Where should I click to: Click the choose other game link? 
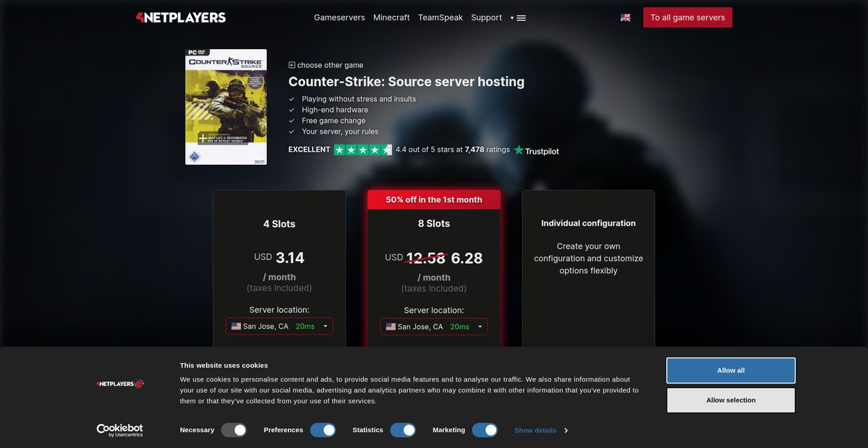click(330, 65)
